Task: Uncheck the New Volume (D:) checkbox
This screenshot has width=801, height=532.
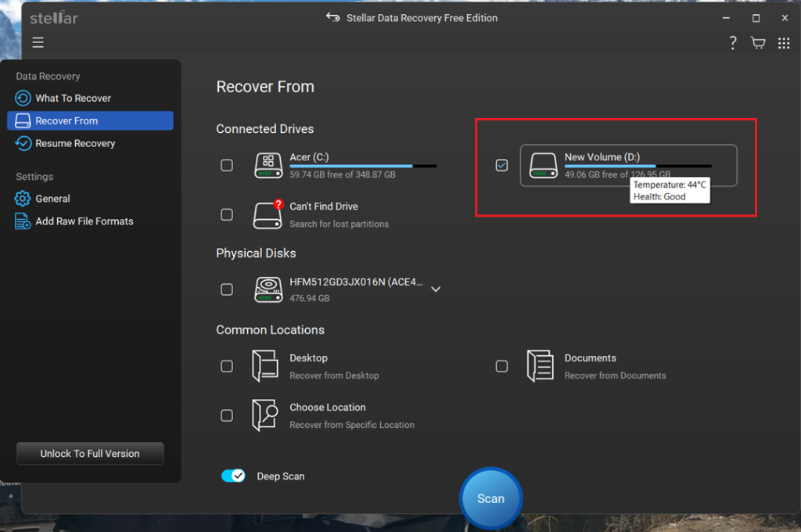Action: (501, 165)
